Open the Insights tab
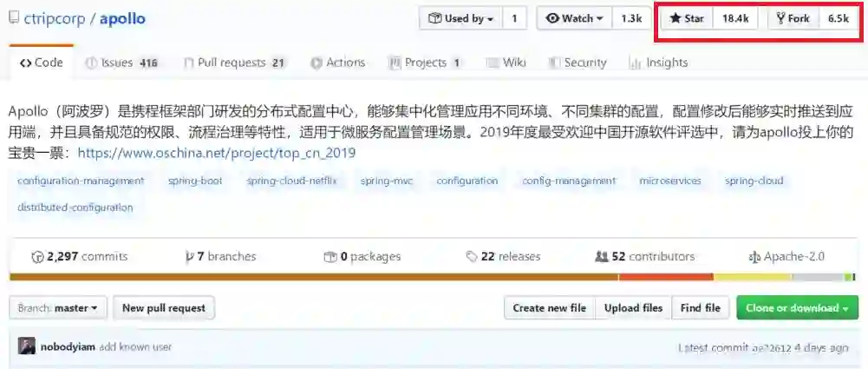Screen dimensions: 868x369 point(659,63)
